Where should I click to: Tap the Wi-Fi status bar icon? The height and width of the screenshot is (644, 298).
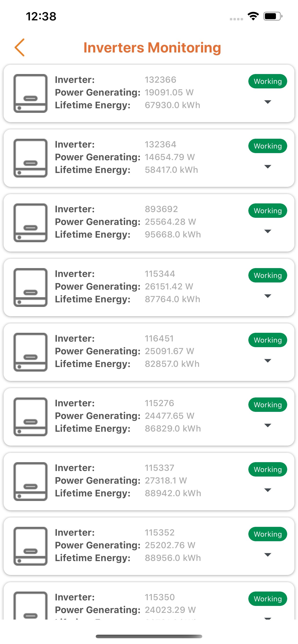coord(253,16)
